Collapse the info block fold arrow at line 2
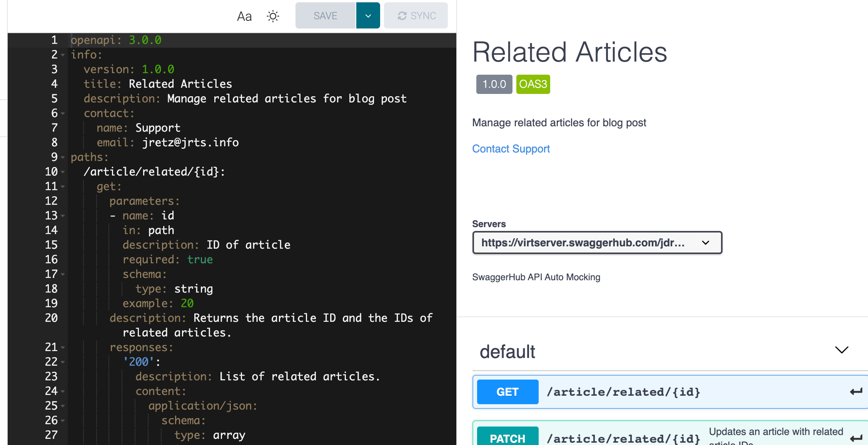Screen dimensions: 868x445 (x=63, y=55)
